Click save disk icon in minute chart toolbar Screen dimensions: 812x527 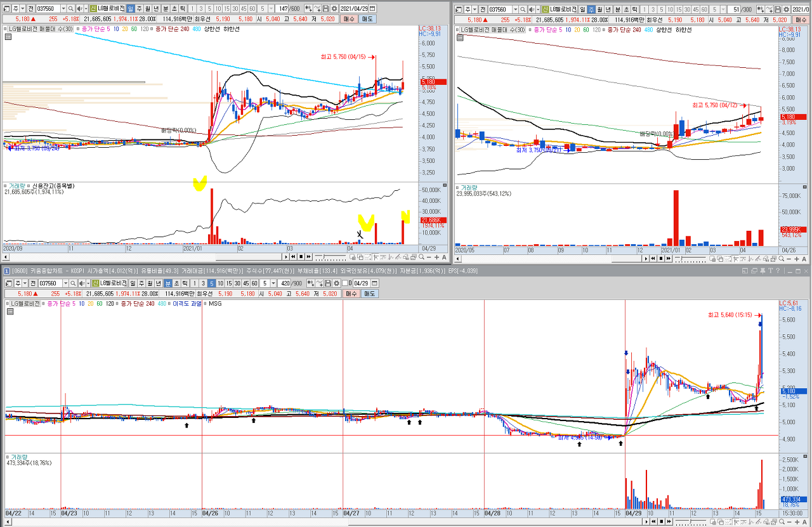coord(327,283)
